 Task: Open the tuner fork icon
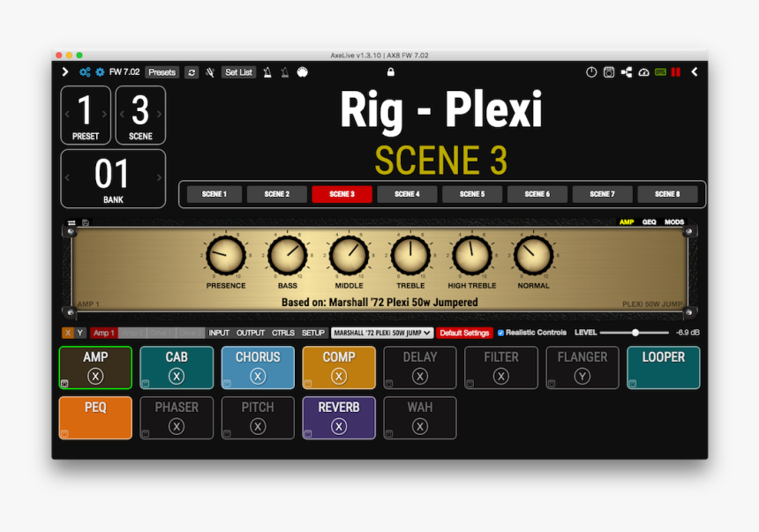pyautogui.click(x=210, y=72)
